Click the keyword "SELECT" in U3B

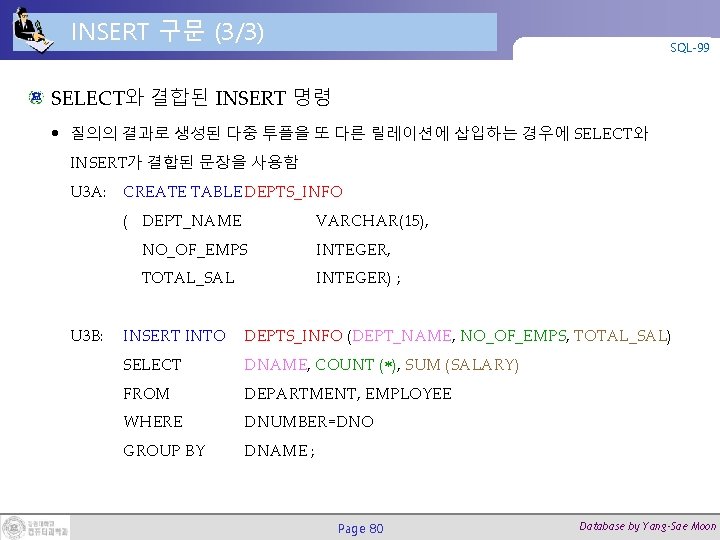coord(152,365)
